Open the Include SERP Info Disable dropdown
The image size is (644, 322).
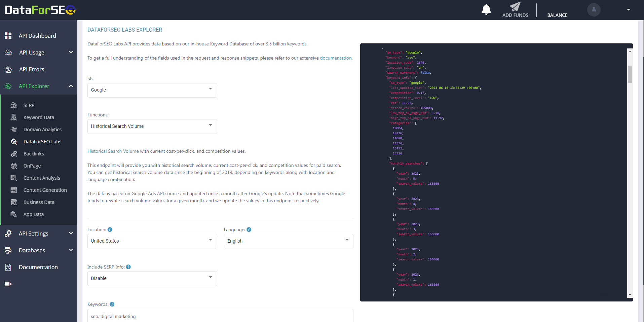[152, 279]
